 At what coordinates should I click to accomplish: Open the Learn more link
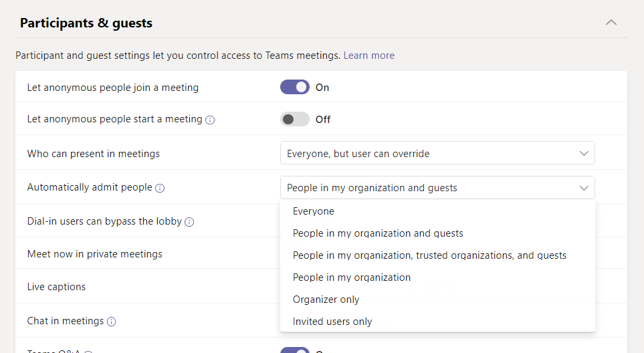coord(369,55)
